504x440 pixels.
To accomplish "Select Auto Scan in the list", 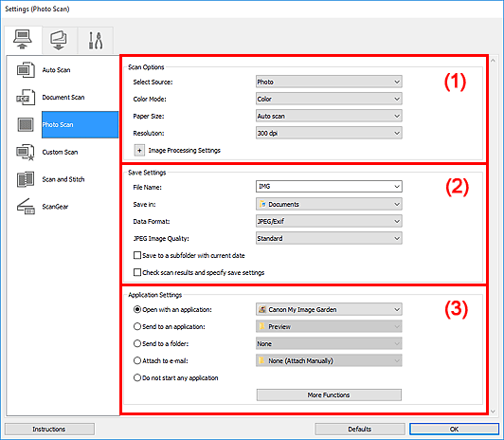I will pos(56,70).
